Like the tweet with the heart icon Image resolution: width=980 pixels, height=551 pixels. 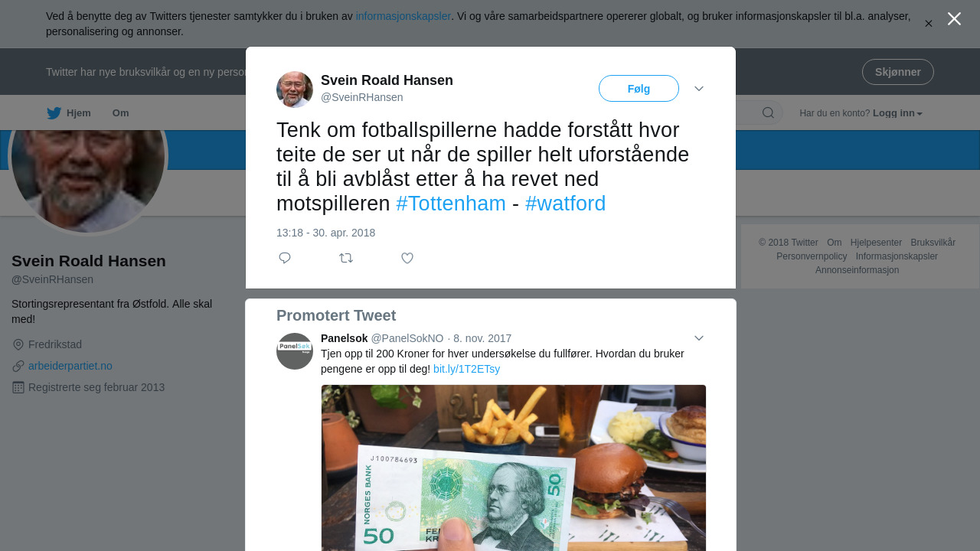(x=407, y=258)
